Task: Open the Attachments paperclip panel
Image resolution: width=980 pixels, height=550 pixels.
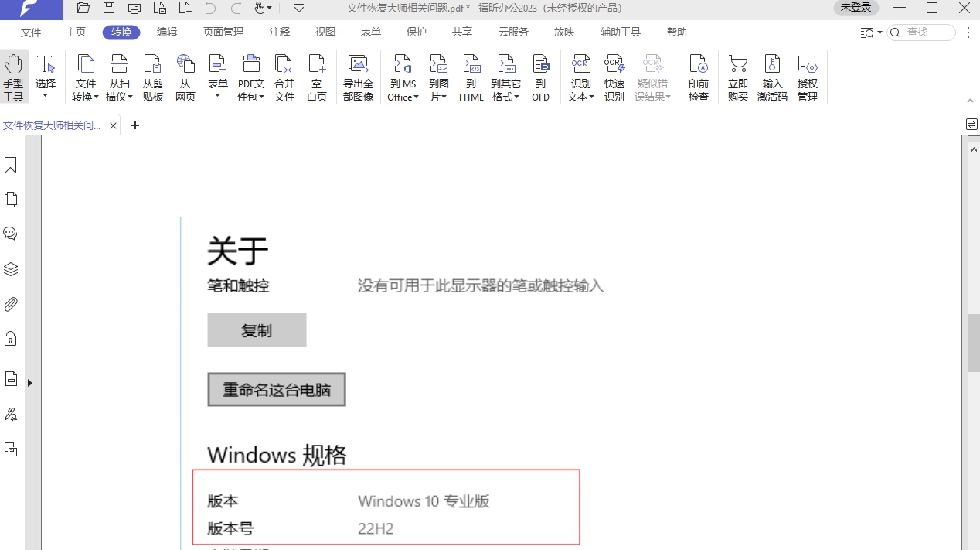Action: [x=11, y=304]
